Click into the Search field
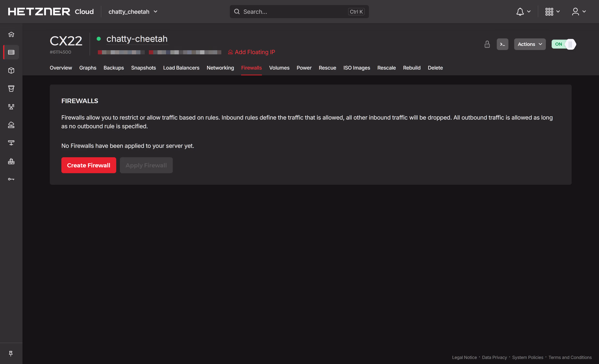Viewport: 599px width, 364px height. 294,12
